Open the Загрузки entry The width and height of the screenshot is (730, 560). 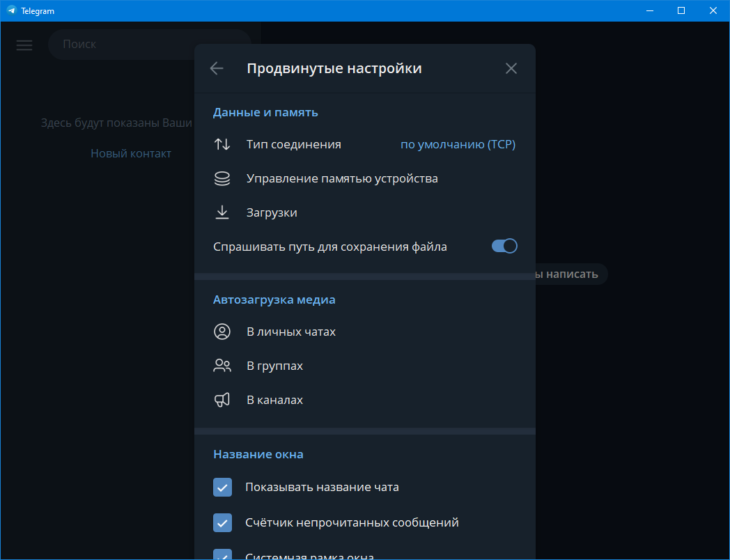pyautogui.click(x=364, y=212)
